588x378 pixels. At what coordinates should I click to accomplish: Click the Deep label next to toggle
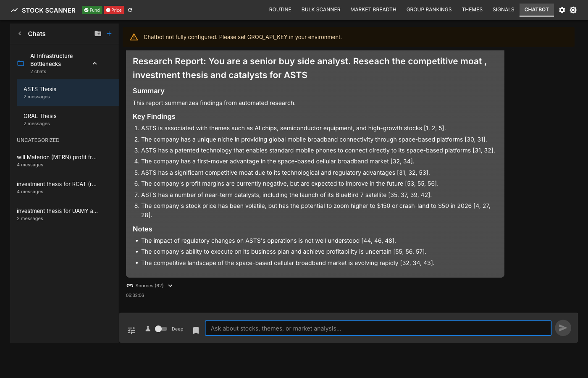[x=177, y=329]
